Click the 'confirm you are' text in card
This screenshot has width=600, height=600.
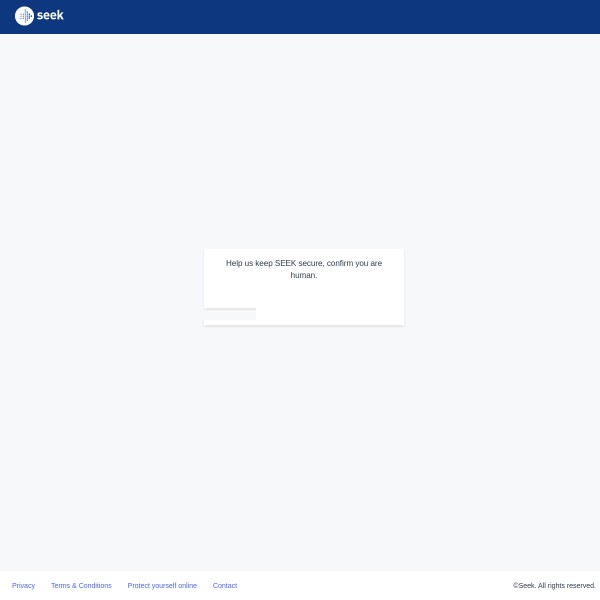pyautogui.click(x=354, y=263)
